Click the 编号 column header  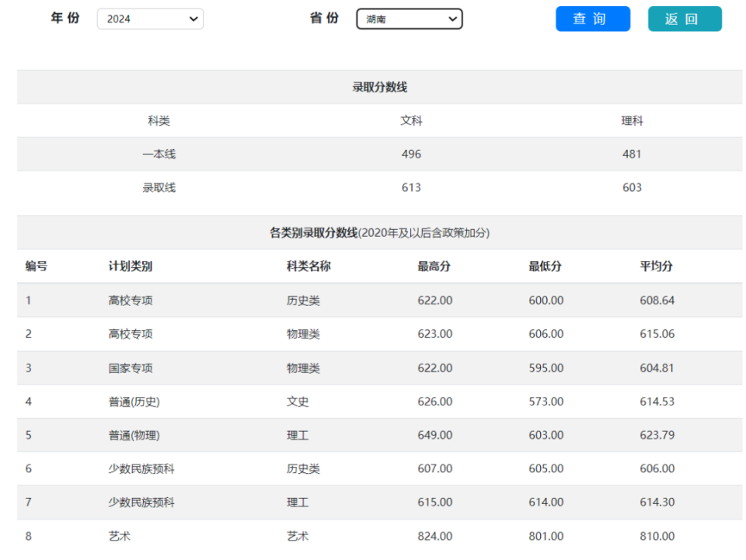37,266
